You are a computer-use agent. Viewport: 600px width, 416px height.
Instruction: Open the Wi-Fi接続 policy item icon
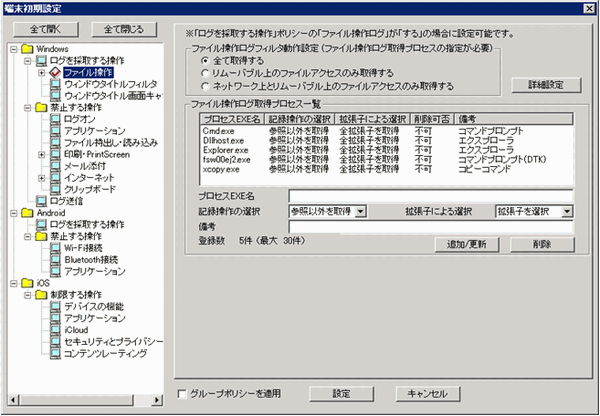pyautogui.click(x=55, y=248)
